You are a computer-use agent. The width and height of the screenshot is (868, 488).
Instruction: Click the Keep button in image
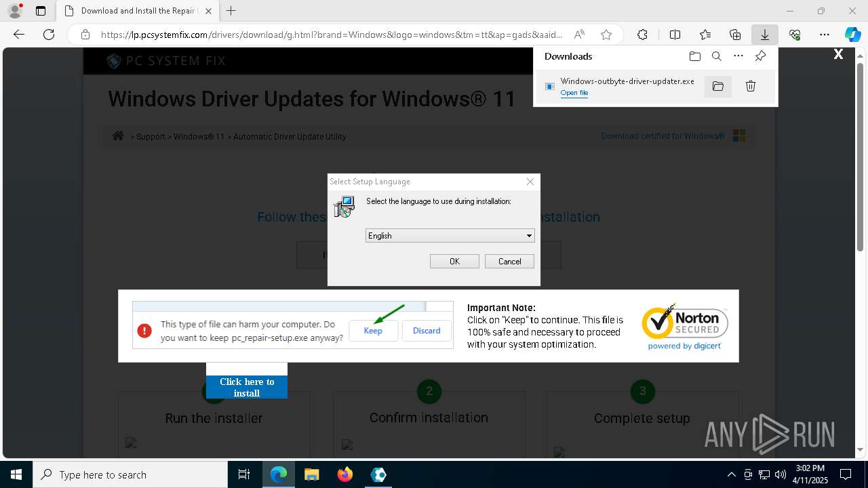pos(373,331)
